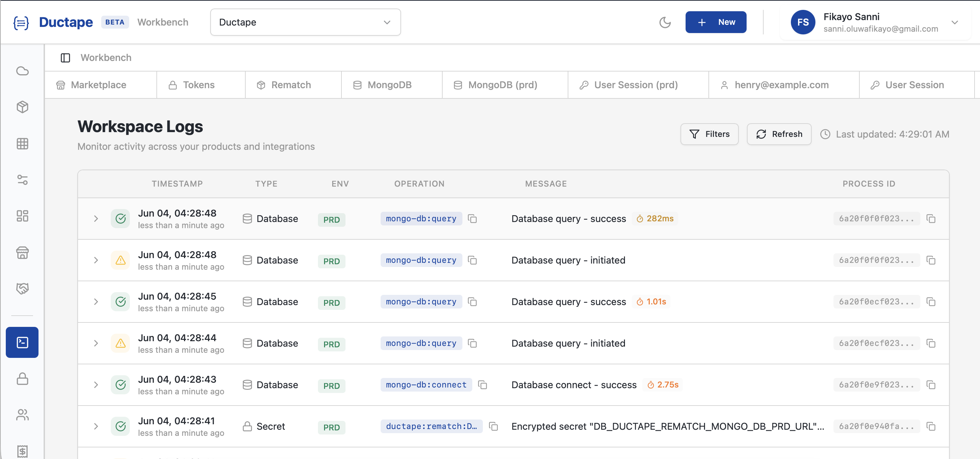Copy the mongo-db:connect operation name
The height and width of the screenshot is (459, 980).
coord(483,385)
